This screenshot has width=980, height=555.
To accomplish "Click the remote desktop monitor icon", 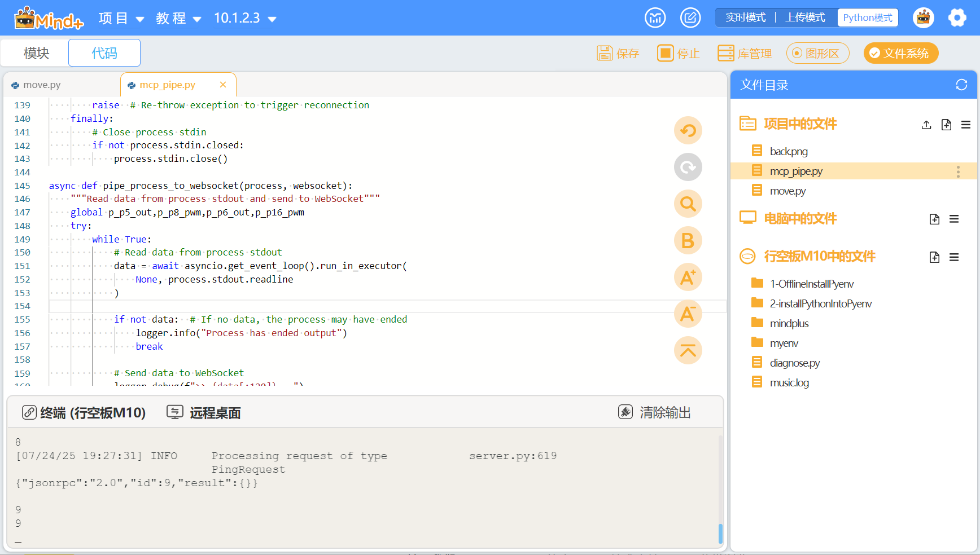I will coord(175,412).
